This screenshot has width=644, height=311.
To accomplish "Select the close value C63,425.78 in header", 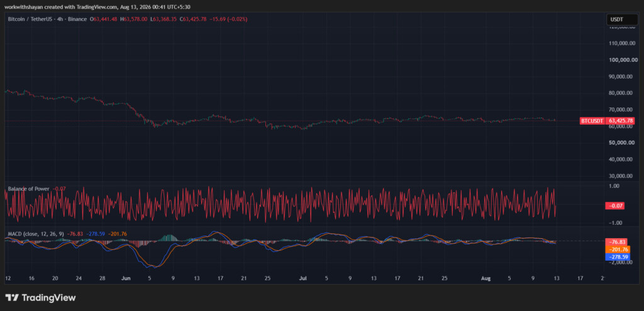I will coord(194,19).
